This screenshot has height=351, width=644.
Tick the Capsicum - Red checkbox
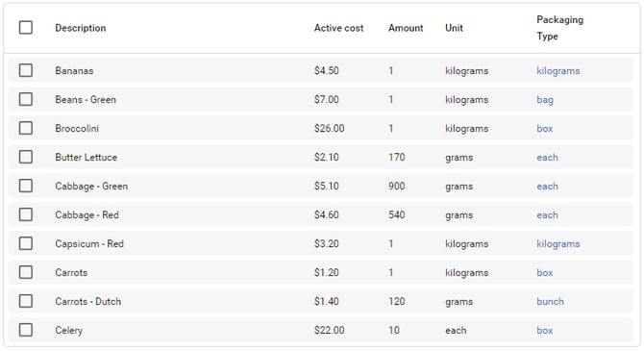point(26,243)
